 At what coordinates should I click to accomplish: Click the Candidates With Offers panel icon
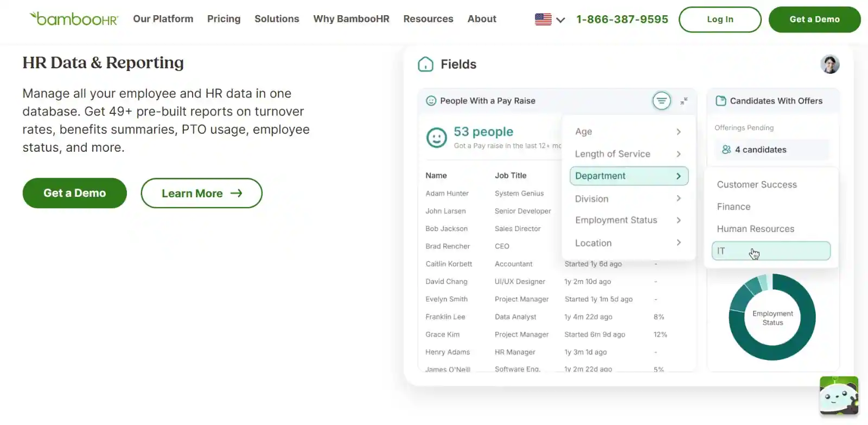point(720,101)
